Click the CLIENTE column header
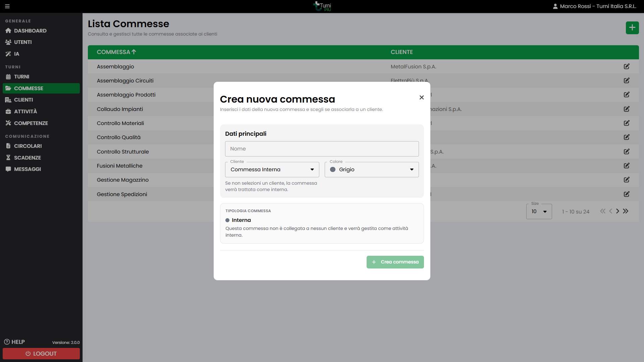 401,52
